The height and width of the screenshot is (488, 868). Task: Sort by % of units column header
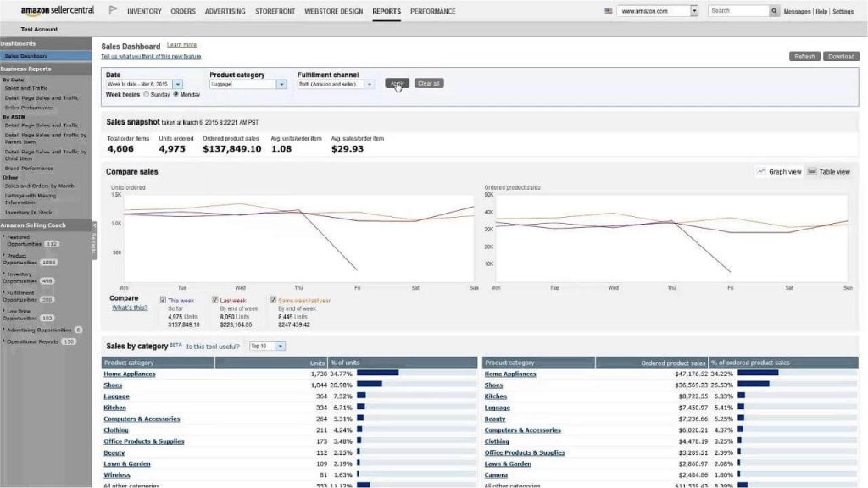coord(403,363)
